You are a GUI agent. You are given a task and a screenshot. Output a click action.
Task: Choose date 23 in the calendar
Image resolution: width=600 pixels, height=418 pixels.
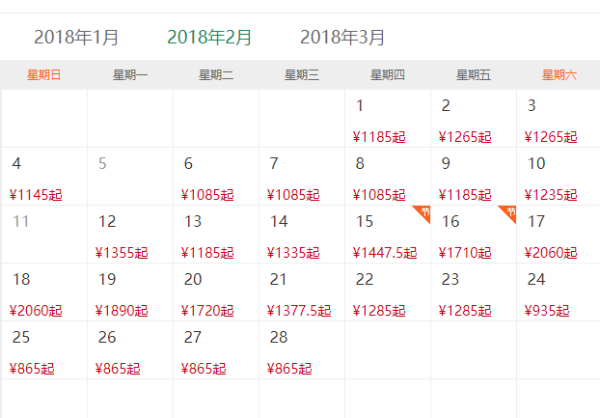(473, 292)
